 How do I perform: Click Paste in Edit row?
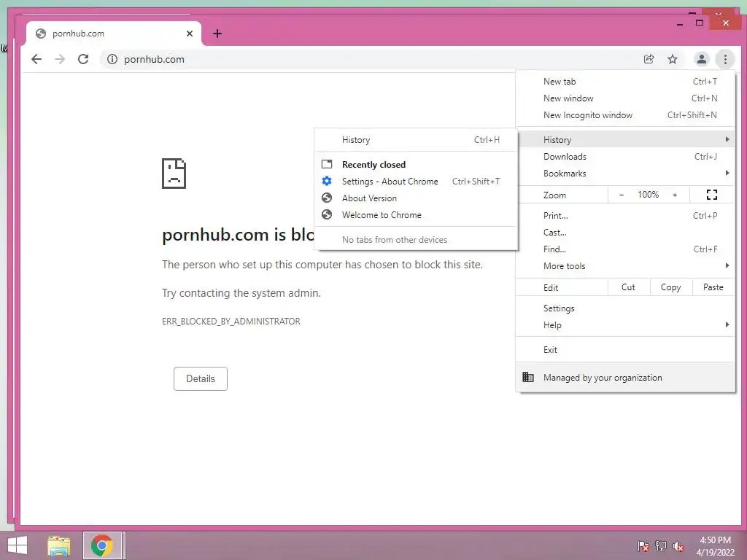click(x=713, y=287)
